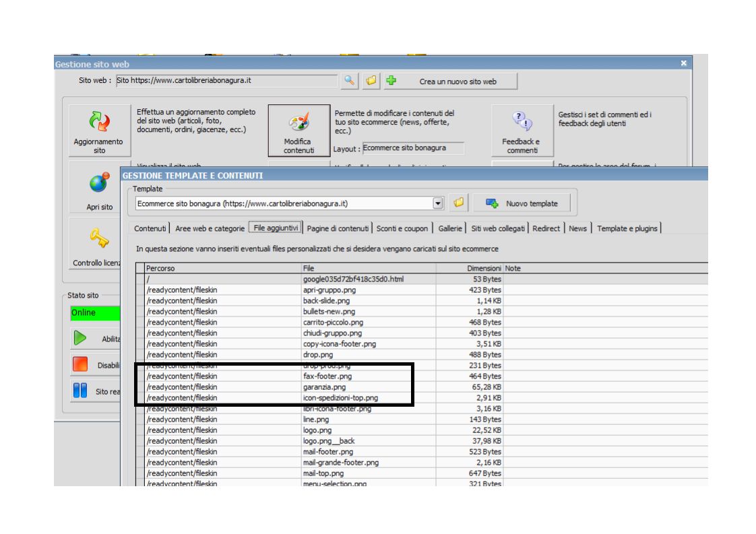756x534 pixels.
Task: Click the green Abilita play icon
Action: coord(80,338)
